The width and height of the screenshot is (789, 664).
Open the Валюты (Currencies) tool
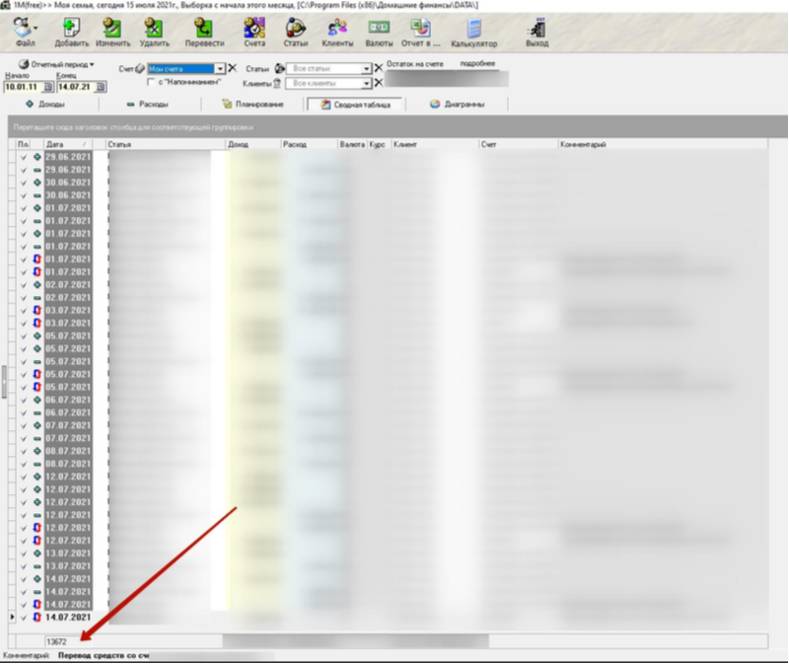(379, 30)
